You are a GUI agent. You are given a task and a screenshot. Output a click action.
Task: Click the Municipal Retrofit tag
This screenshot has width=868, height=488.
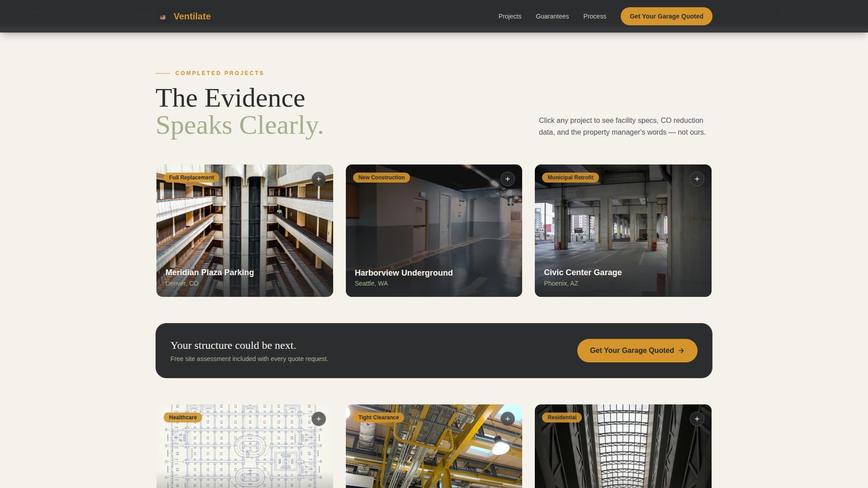[x=571, y=178]
